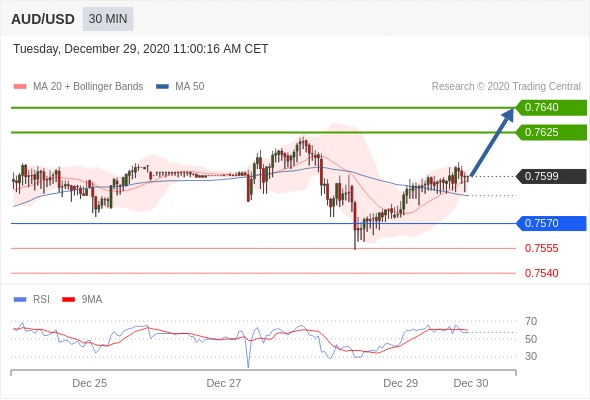590x400 pixels.
Task: Open the Research 2020 Trading Central credit
Action: (x=506, y=87)
